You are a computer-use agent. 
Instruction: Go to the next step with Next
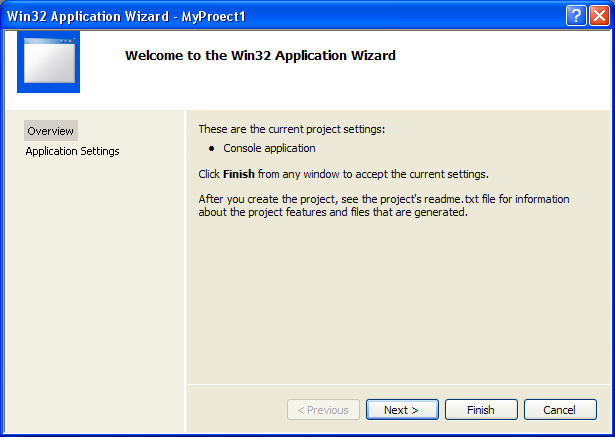[x=401, y=410]
